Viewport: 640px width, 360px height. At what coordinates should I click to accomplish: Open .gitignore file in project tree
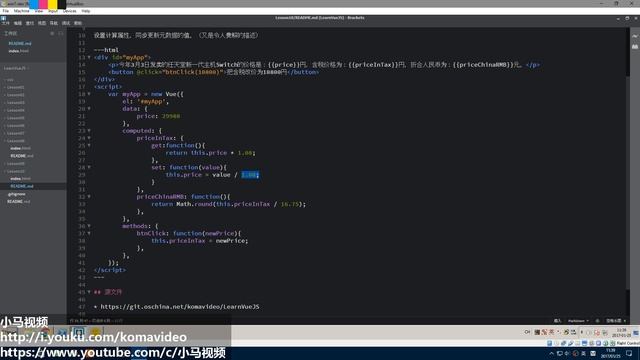pos(16,194)
